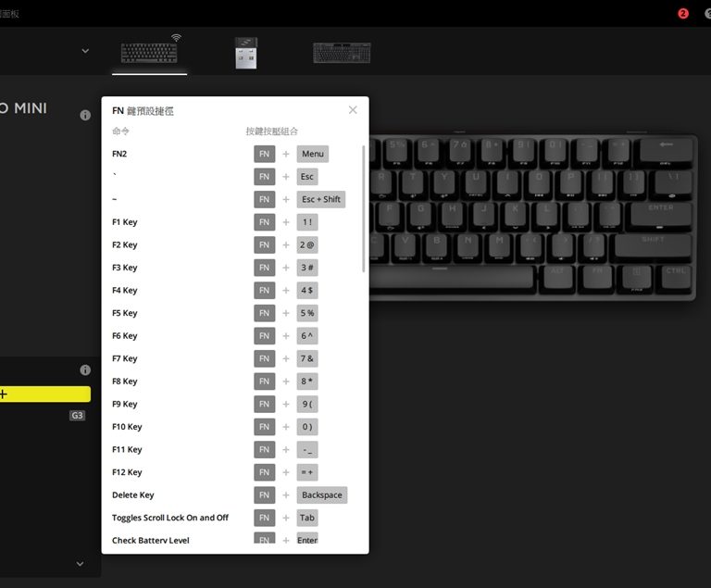Open the red notifications badge

pyautogui.click(x=683, y=14)
